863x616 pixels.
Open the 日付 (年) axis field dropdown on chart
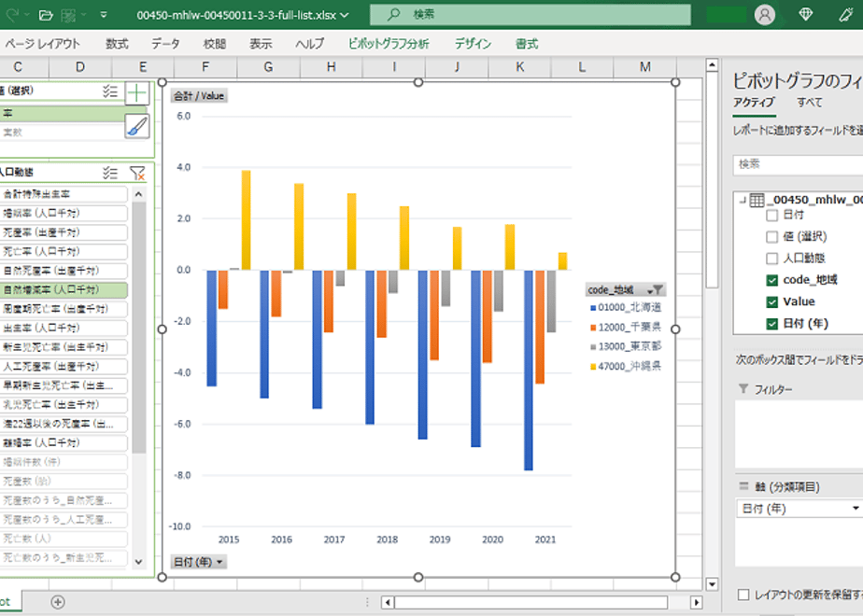pos(199,562)
